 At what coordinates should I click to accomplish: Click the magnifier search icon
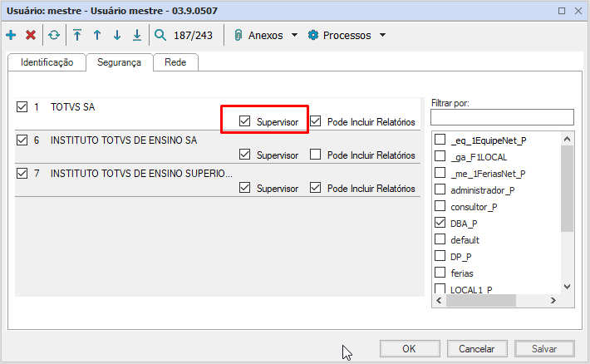[x=160, y=35]
